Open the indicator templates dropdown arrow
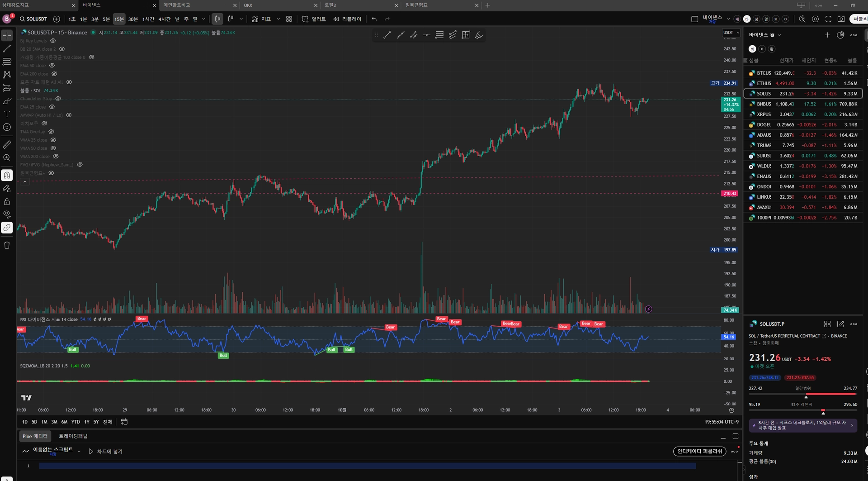 (x=278, y=19)
